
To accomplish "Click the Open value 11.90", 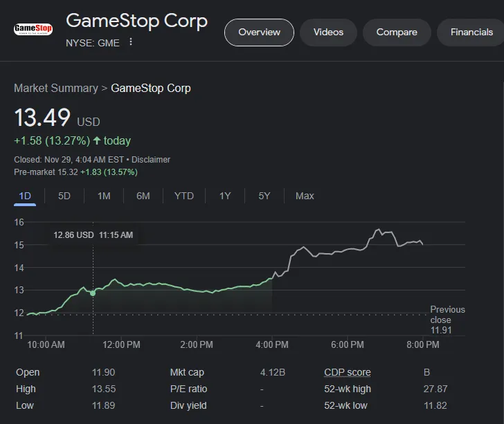I will click(104, 372).
